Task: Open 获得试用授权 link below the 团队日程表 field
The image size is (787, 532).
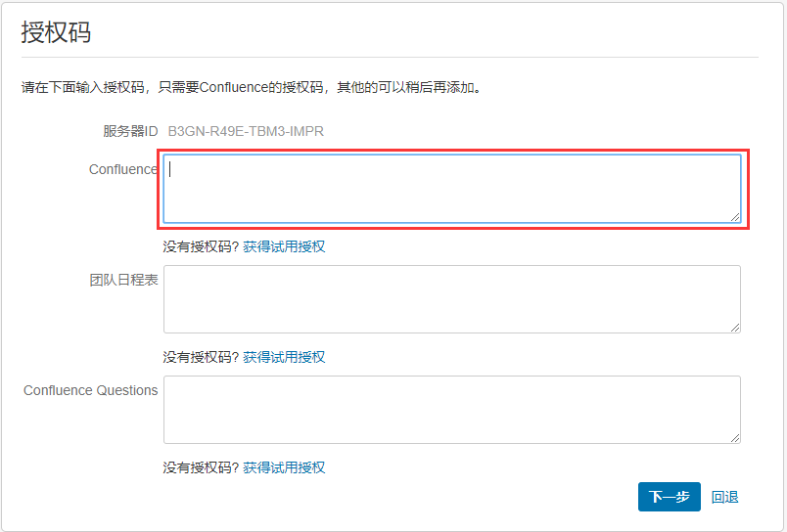Action: pos(284,357)
